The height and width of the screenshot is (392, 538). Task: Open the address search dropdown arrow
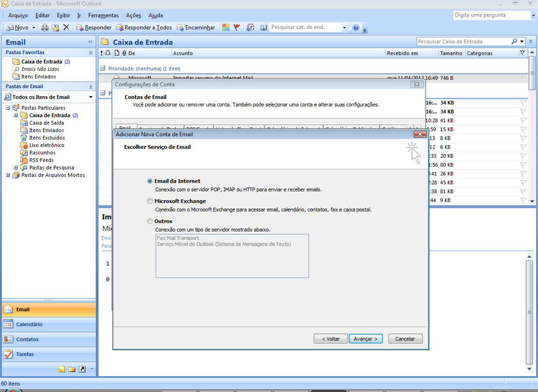click(344, 28)
